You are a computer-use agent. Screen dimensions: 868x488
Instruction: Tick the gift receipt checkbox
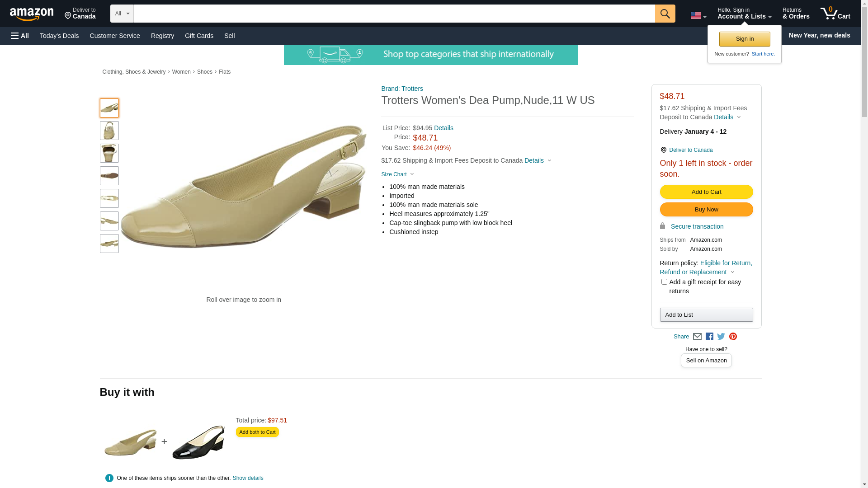click(x=664, y=282)
